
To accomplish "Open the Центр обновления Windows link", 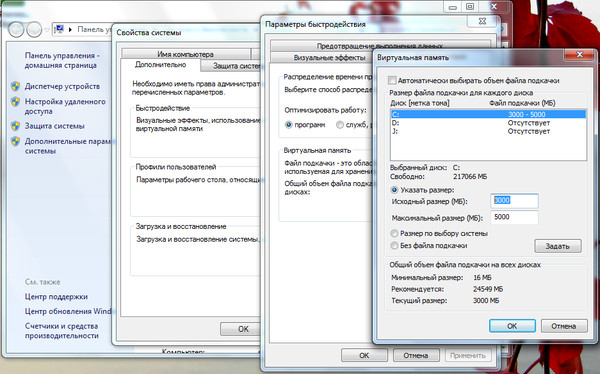I will tap(68, 311).
